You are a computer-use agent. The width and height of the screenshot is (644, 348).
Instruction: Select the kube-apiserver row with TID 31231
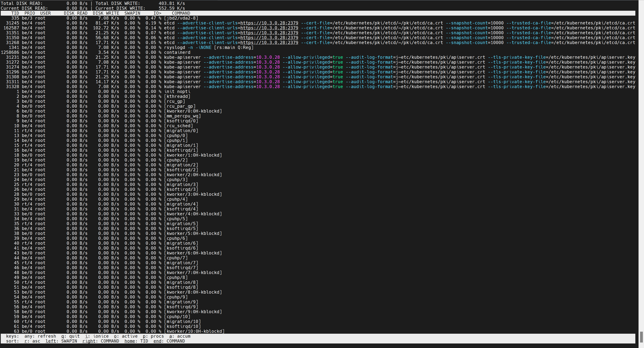(x=182, y=57)
